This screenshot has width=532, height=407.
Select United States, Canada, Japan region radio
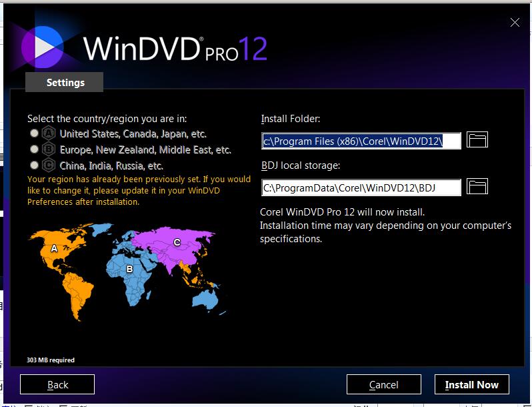tap(34, 133)
